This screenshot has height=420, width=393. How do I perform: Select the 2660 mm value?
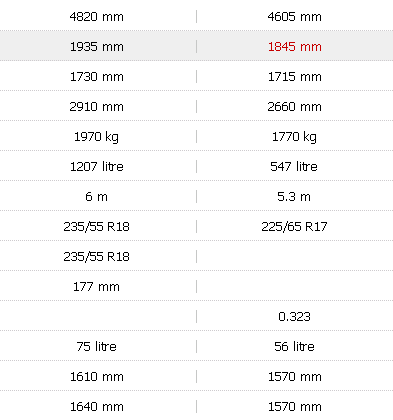coord(295,107)
